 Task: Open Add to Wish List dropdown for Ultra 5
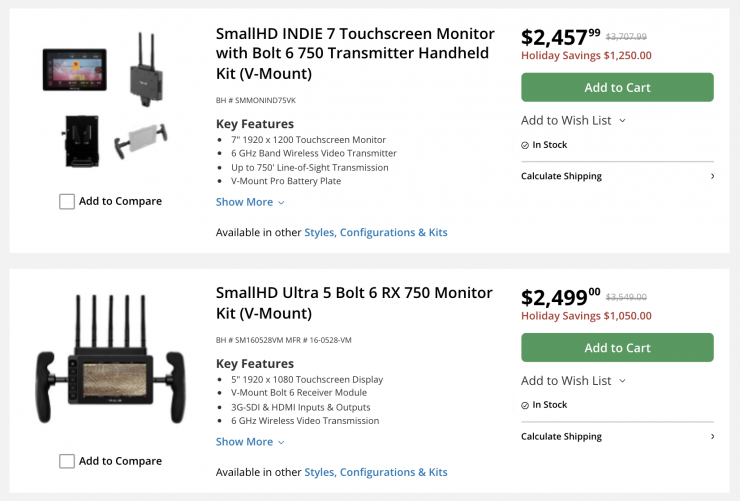[573, 380]
